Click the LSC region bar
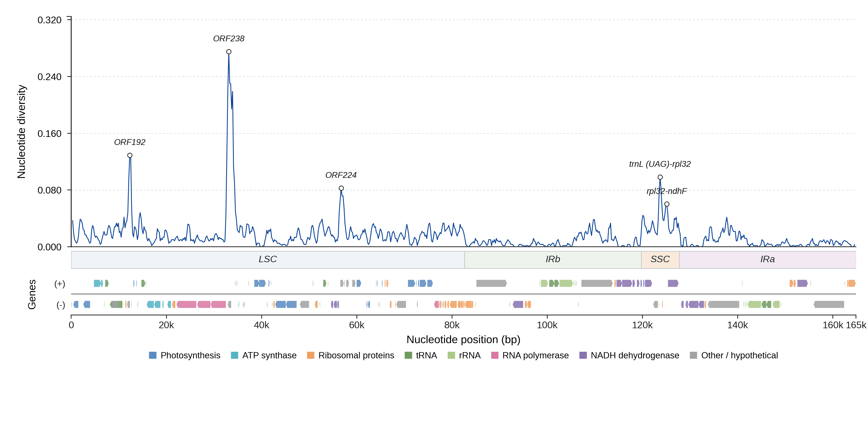The width and height of the screenshot is (868, 422). [x=268, y=260]
